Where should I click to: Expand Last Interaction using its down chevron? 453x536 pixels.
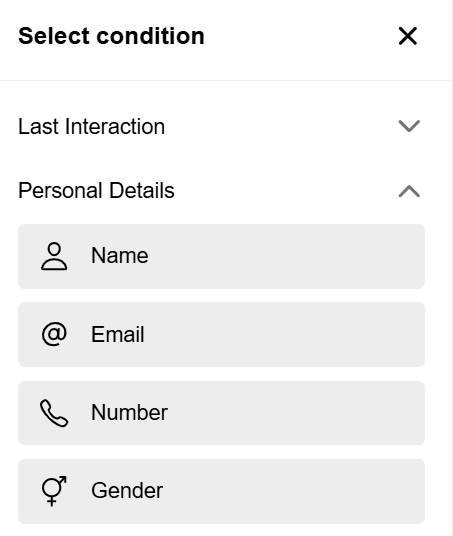point(409,126)
